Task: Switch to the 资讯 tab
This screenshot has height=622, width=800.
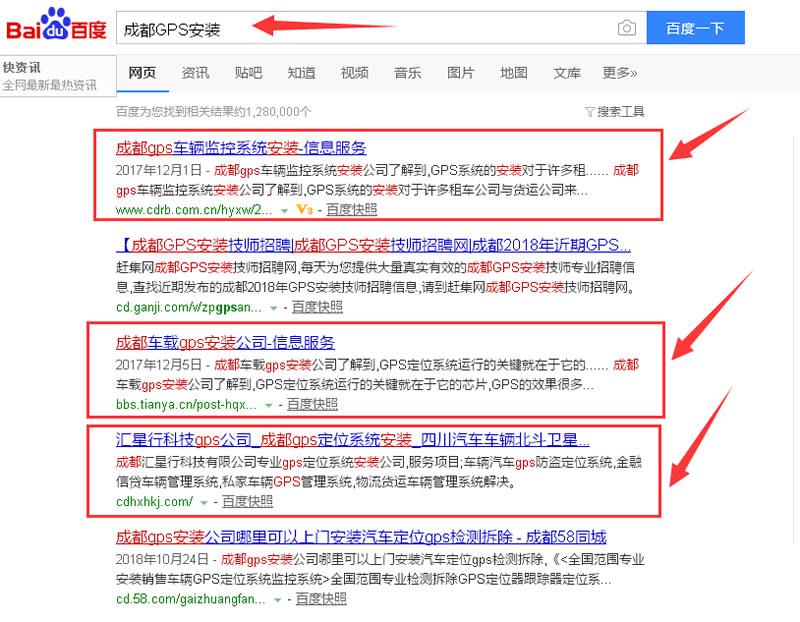Action: point(195,73)
